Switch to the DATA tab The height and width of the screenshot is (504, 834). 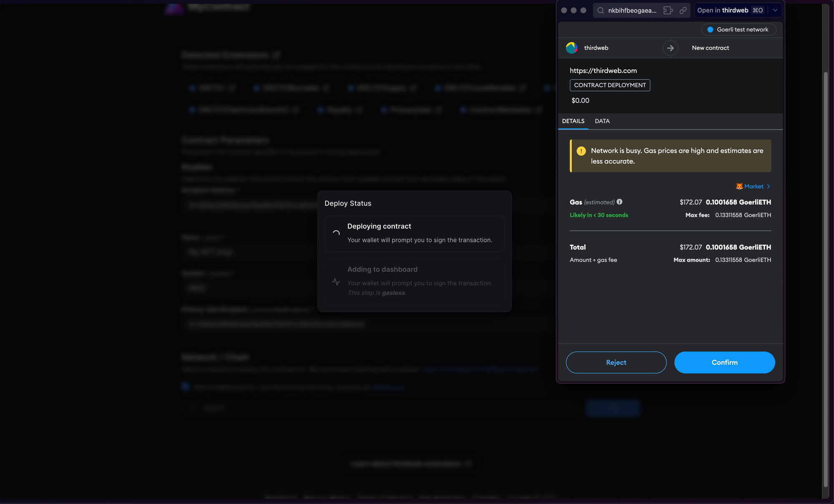click(602, 121)
